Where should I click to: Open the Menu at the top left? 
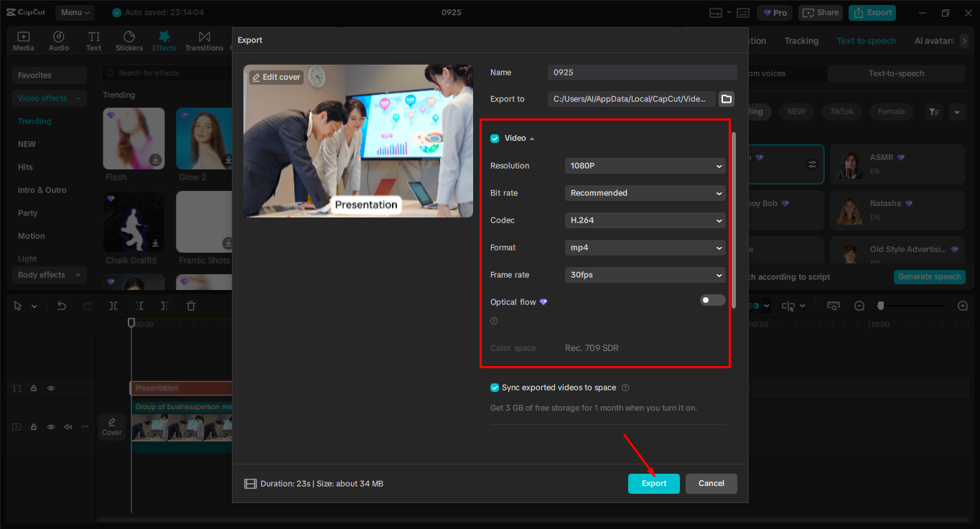pos(75,12)
